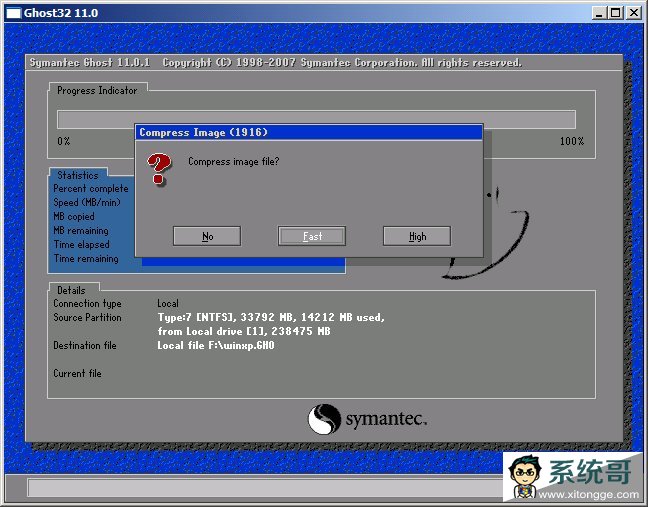Click the 'Current file' details label
This screenshot has height=507, width=648.
coord(77,374)
